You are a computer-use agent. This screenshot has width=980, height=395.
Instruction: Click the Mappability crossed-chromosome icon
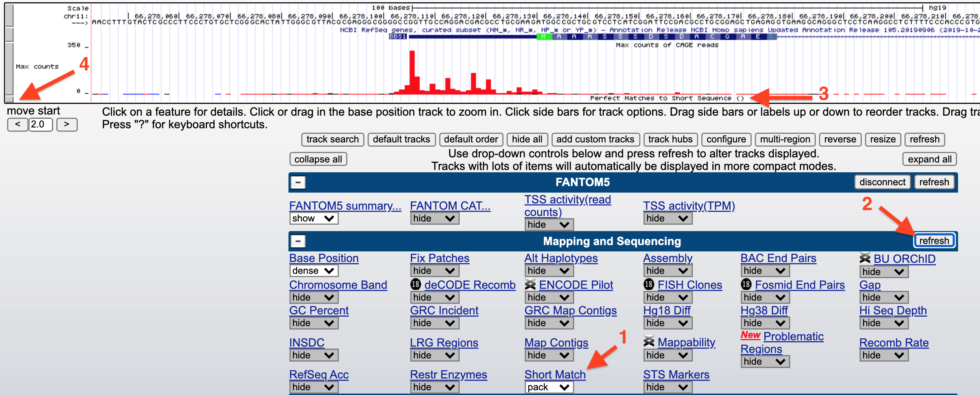tap(649, 341)
